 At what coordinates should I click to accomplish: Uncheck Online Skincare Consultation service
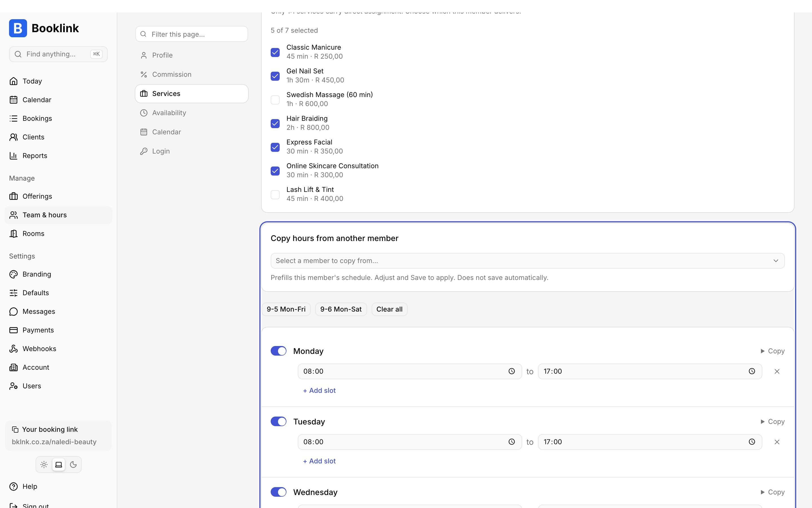(275, 171)
